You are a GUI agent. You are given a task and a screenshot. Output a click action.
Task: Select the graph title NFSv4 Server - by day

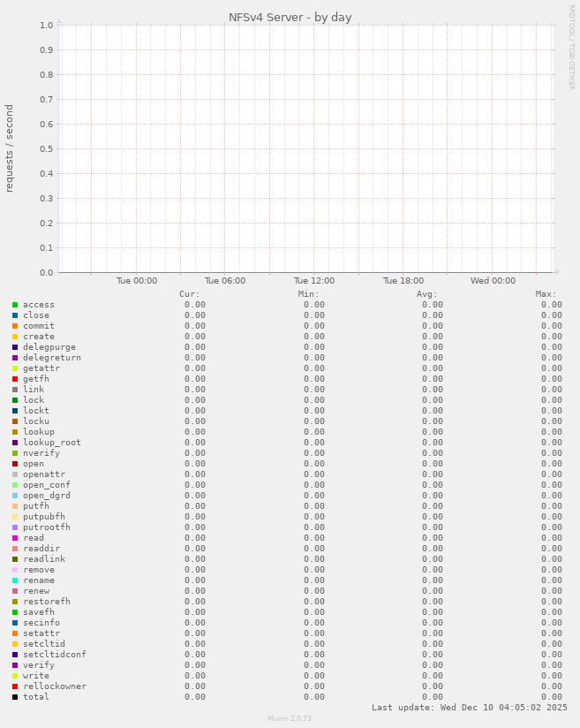pyautogui.click(x=290, y=17)
